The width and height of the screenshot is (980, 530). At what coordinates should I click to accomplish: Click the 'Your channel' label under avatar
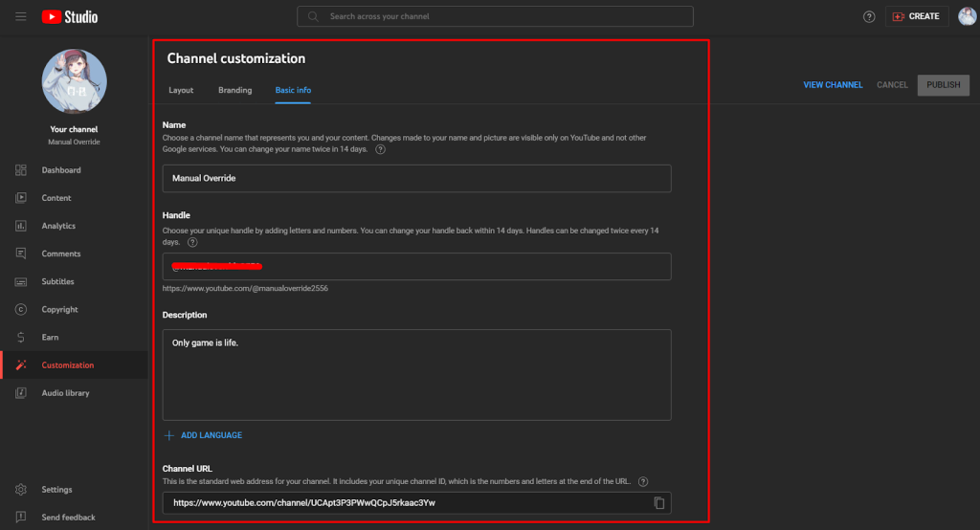pyautogui.click(x=74, y=129)
